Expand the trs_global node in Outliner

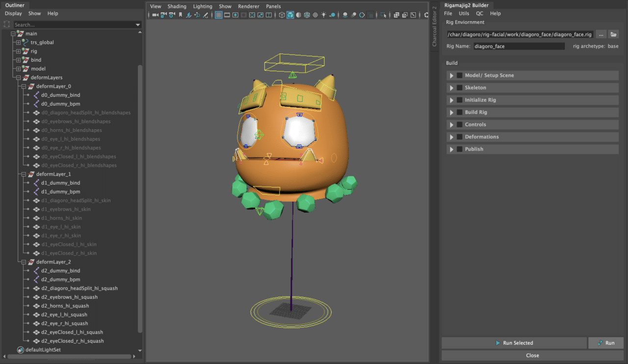(x=19, y=43)
